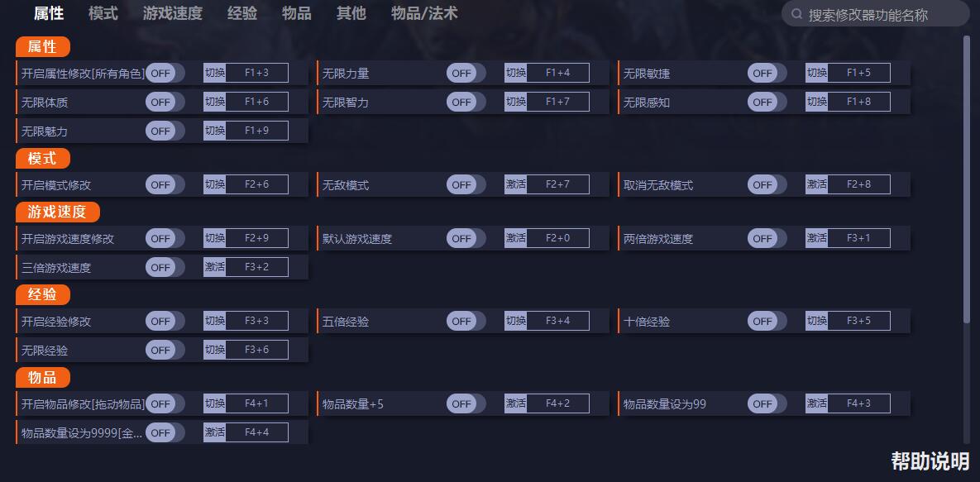Click the F3+2 hotkey box for 三倍游戏速度
The image size is (980, 482).
257,267
